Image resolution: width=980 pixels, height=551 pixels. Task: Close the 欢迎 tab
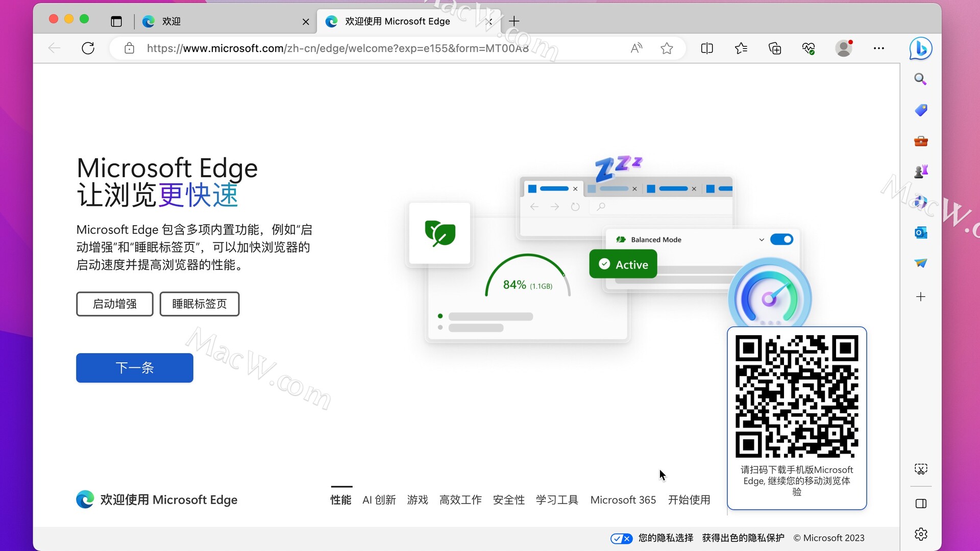[x=306, y=21]
